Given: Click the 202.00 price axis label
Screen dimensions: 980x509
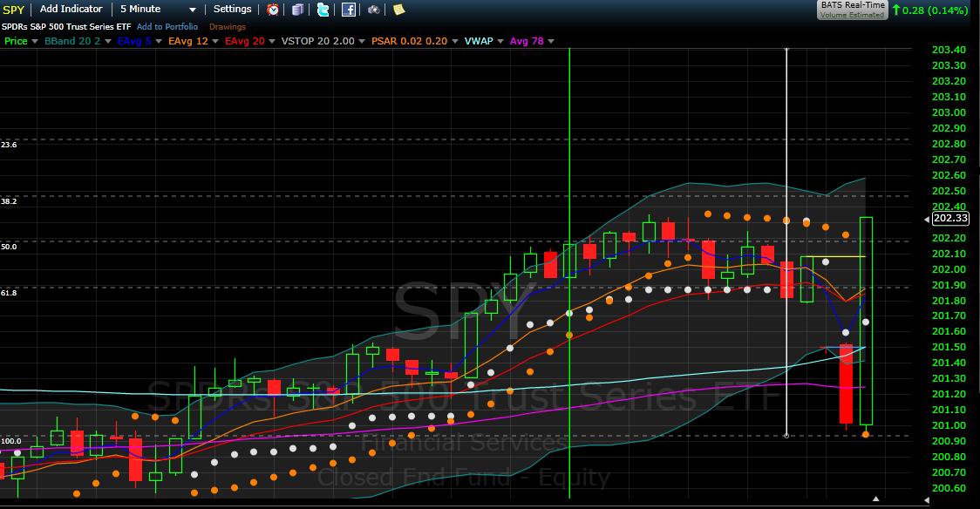Looking at the screenshot, I should pos(949,269).
